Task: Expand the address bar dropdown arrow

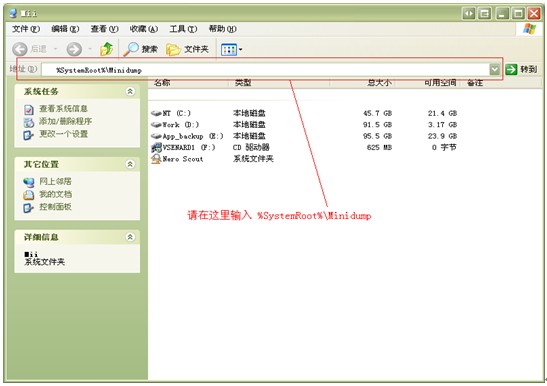Action: coord(495,69)
